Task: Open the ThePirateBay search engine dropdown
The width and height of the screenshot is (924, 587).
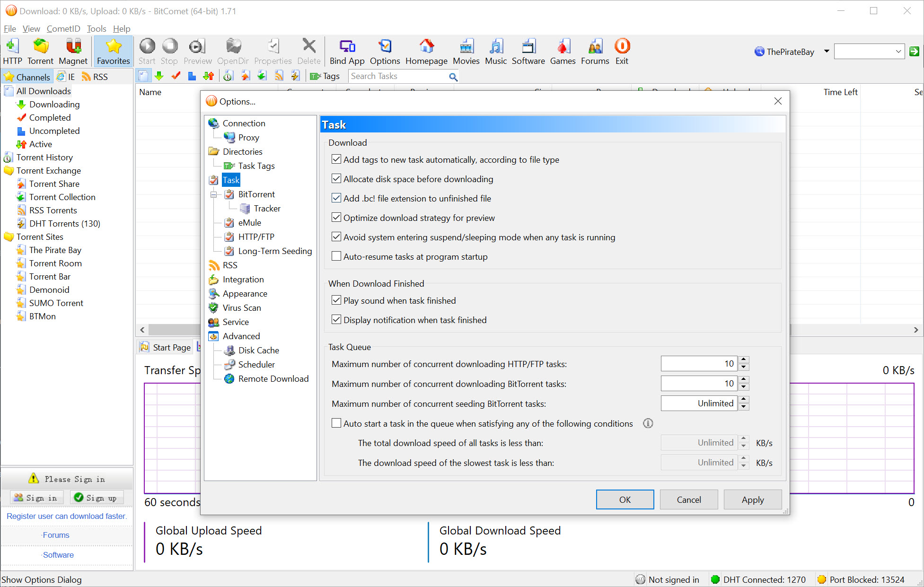Action: (x=827, y=52)
